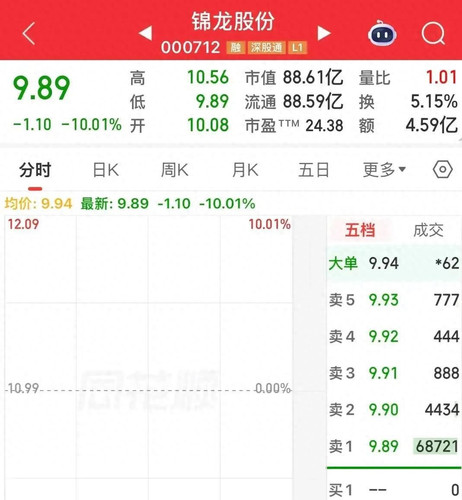
Task: Select 卖5 price 9.93
Action: tap(383, 300)
